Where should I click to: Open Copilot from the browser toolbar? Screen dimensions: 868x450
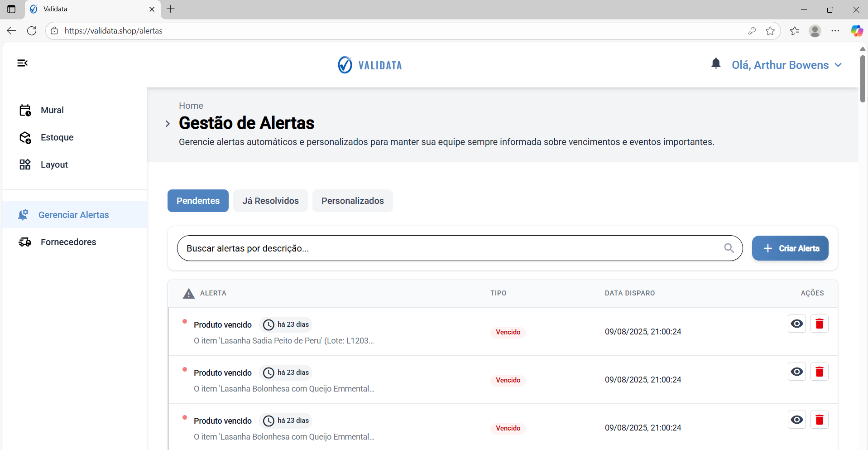pyautogui.click(x=857, y=30)
